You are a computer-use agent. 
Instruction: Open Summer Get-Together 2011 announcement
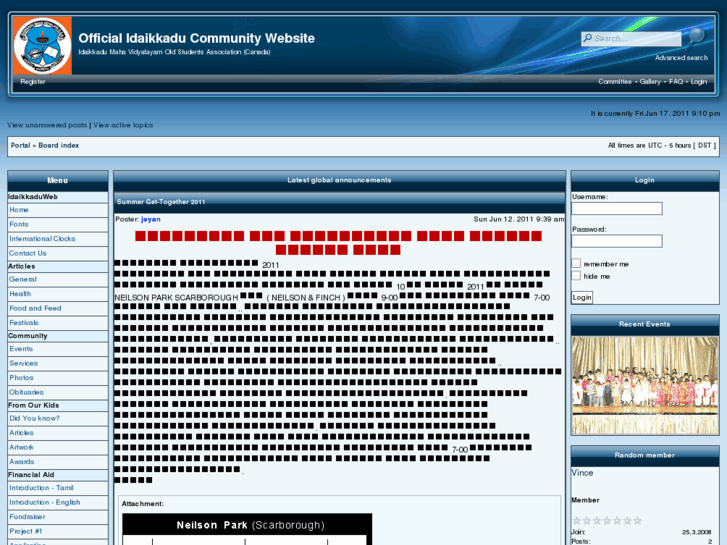click(x=161, y=202)
